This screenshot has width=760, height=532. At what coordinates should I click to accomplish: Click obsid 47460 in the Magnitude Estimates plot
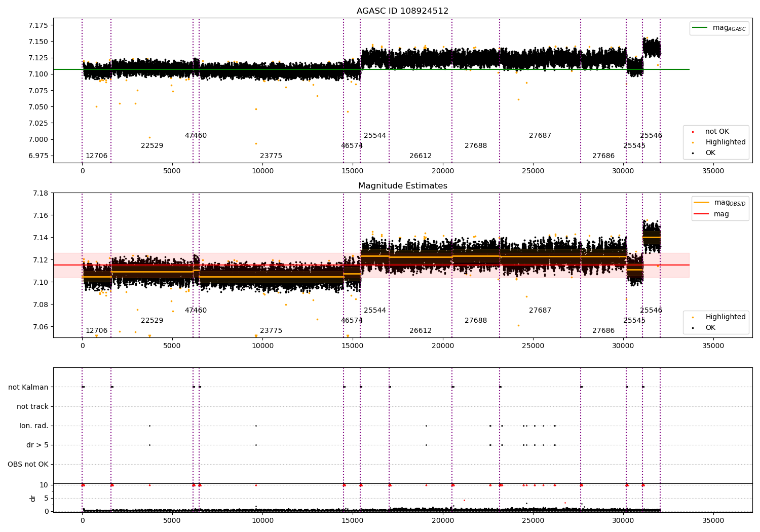(x=196, y=311)
